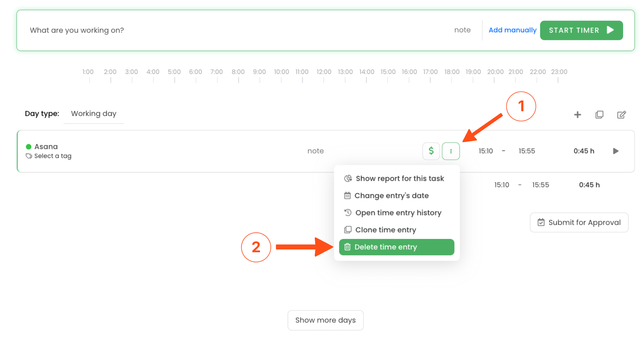This screenshot has height=345, width=644.
Task: Open Select a tag dropdown
Action: coord(53,156)
